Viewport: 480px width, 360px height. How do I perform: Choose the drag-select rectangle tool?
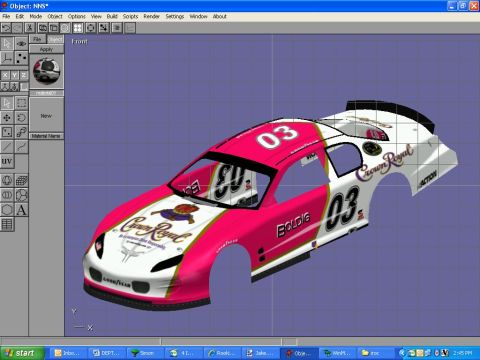click(x=21, y=103)
